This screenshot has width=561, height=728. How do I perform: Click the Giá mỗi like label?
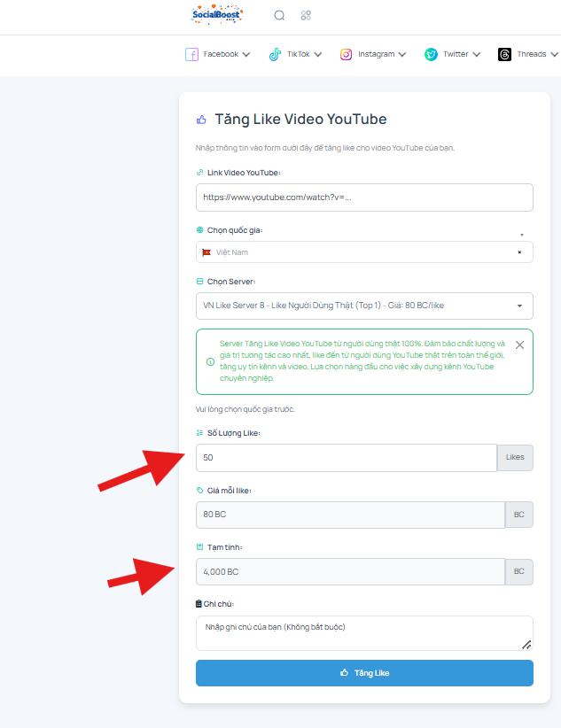[230, 491]
